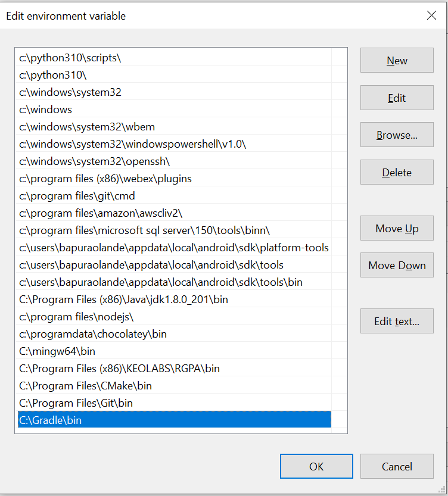Click the highlighted C:\Gradle\bin entry
448x496 pixels.
coord(175,420)
